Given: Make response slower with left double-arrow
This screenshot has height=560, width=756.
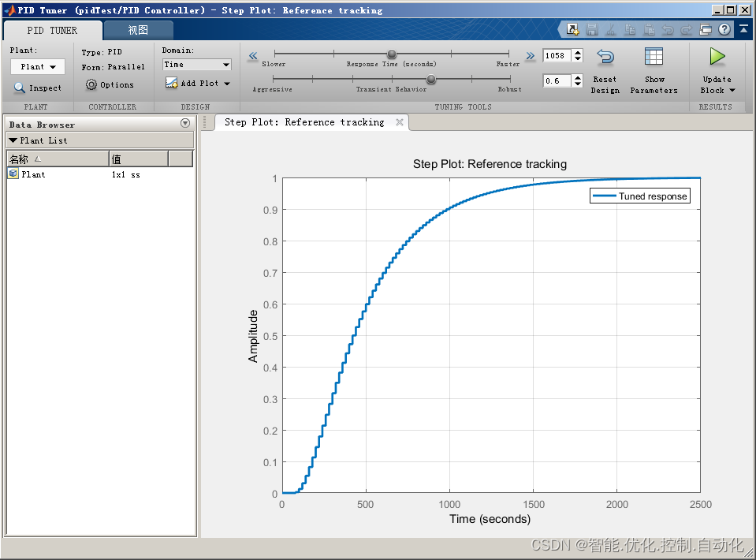Looking at the screenshot, I should 253,56.
